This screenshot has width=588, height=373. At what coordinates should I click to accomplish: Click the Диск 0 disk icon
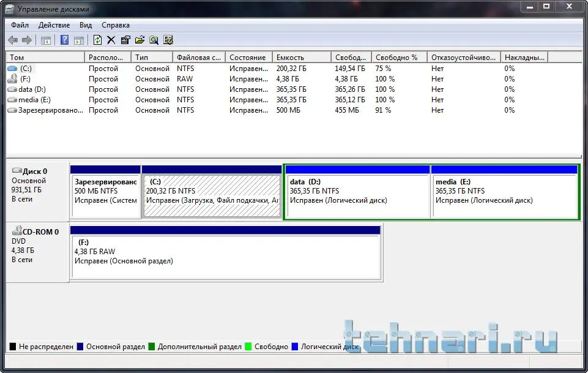(17, 170)
